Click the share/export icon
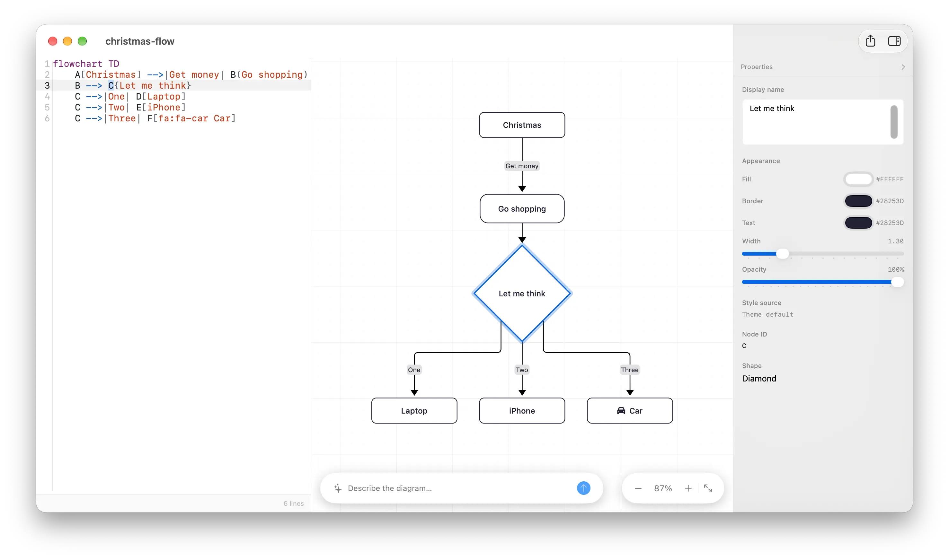949x560 pixels. coord(870,41)
